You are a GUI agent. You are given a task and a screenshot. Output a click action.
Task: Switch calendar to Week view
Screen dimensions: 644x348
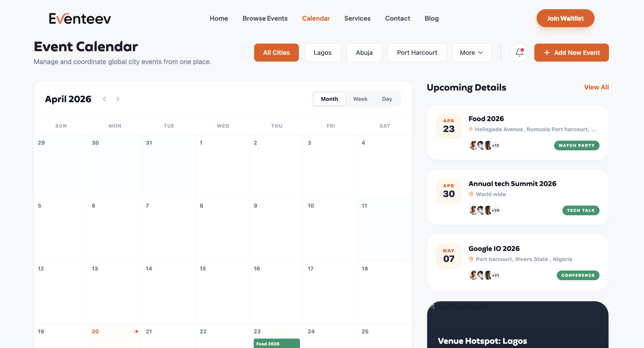tap(360, 99)
